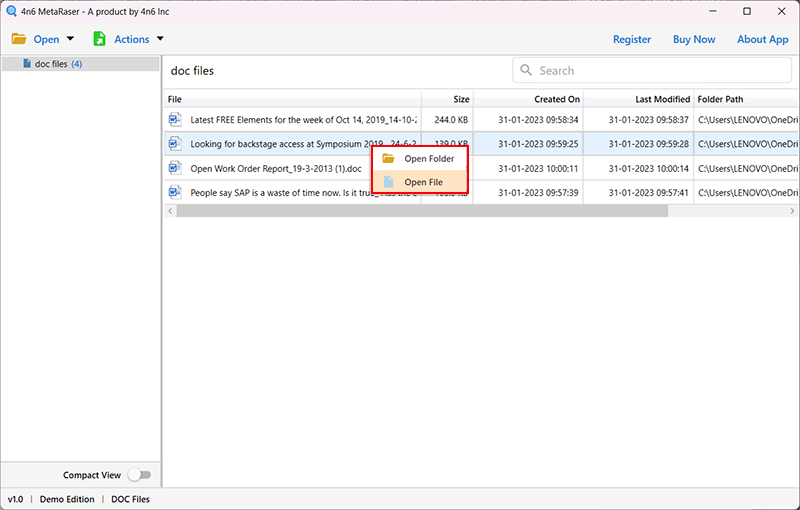Open the About App link
Screen dimensions: 800x510
(x=762, y=39)
